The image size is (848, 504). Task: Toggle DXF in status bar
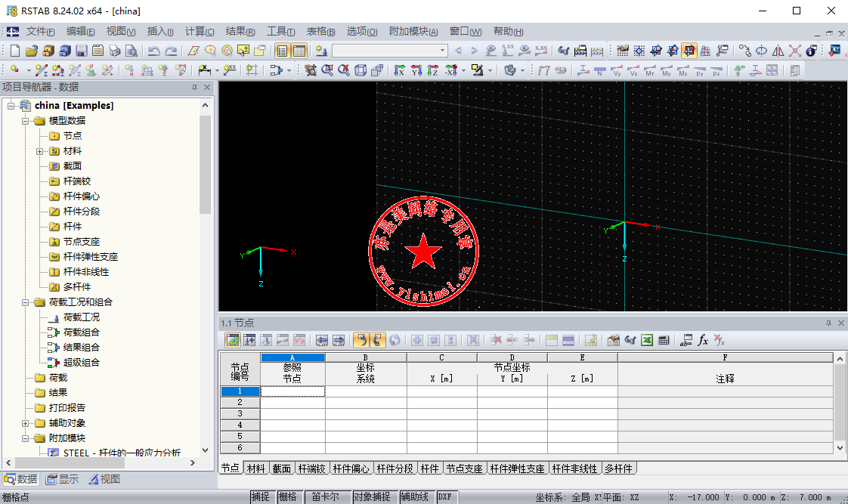coord(446,496)
